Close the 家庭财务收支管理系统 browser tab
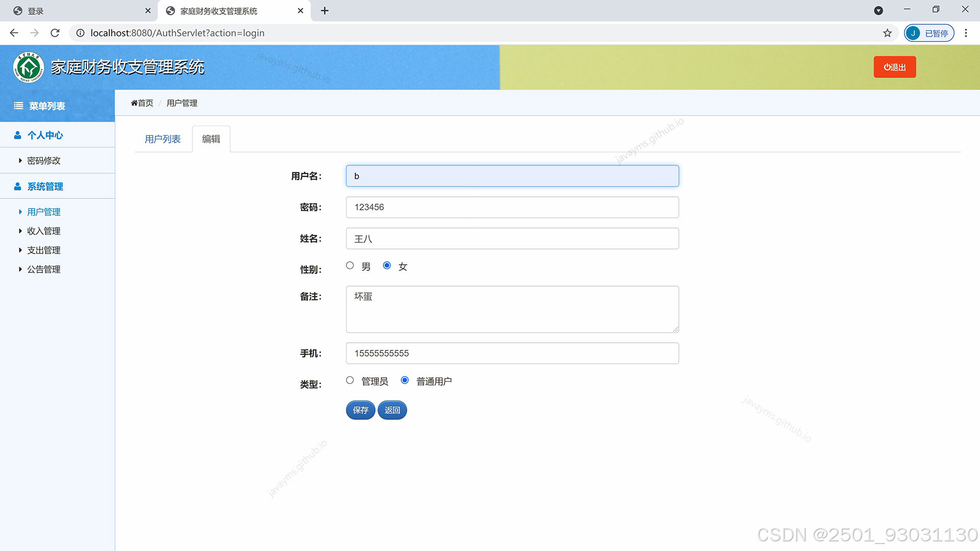The height and width of the screenshot is (551, 980). pos(300,11)
